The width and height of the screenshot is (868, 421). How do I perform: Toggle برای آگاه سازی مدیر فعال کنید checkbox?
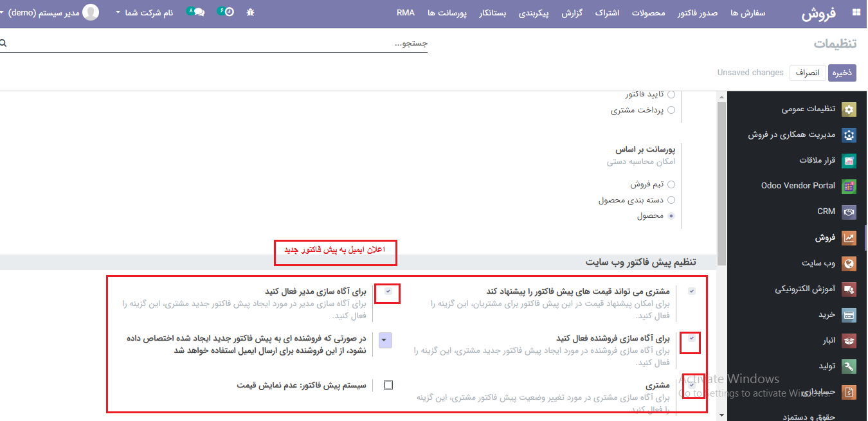[388, 291]
